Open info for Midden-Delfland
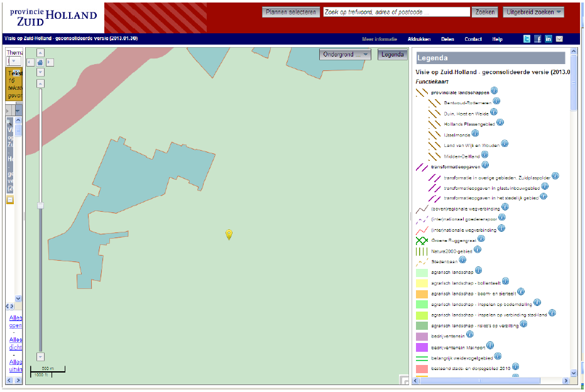Image resolution: width=585 pixels, height=392 pixels. (484, 154)
